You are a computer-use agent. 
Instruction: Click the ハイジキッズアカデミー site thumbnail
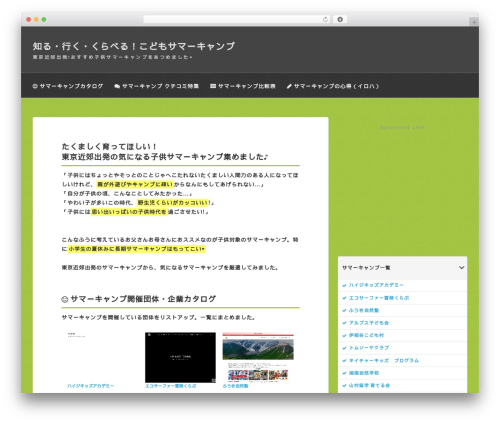pos(102,357)
